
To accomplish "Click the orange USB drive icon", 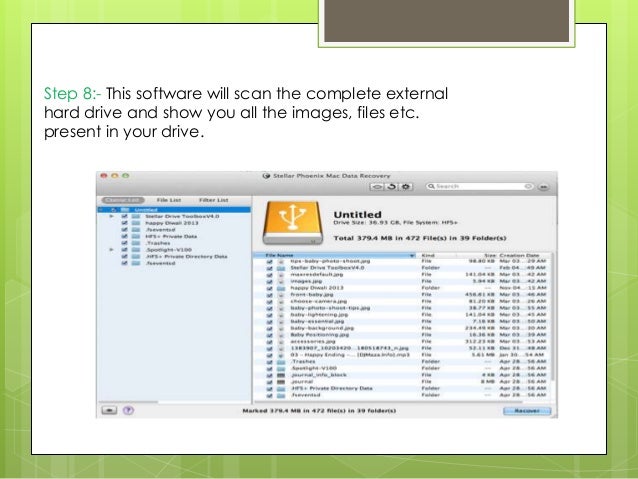I will point(293,223).
